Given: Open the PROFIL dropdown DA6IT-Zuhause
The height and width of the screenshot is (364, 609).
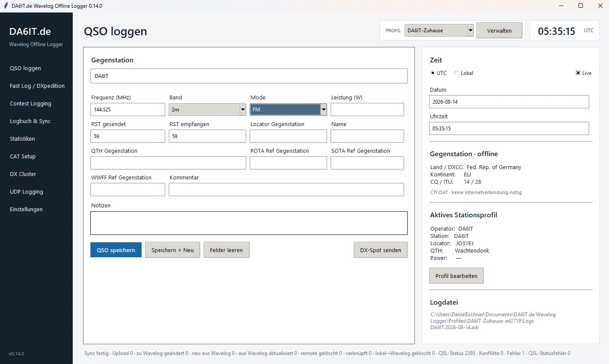Looking at the screenshot, I should pos(439,31).
